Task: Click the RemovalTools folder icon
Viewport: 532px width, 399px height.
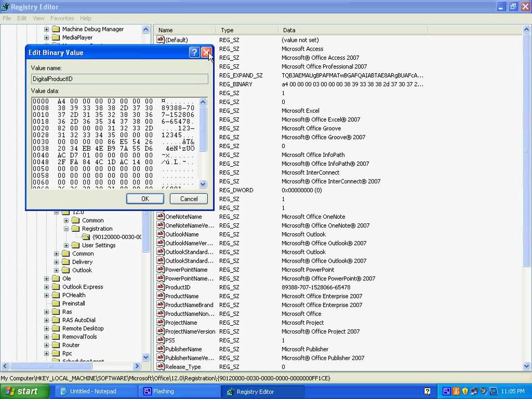Action: (56, 336)
